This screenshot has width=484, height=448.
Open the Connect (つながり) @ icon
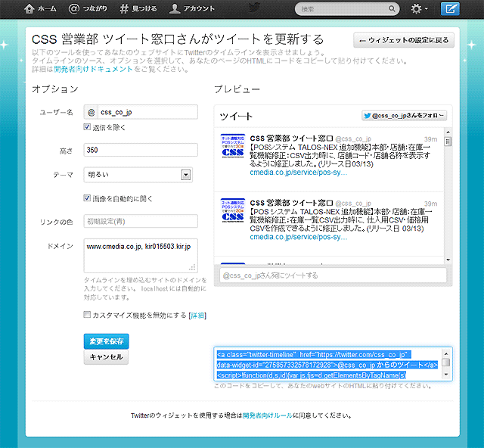[74, 8]
